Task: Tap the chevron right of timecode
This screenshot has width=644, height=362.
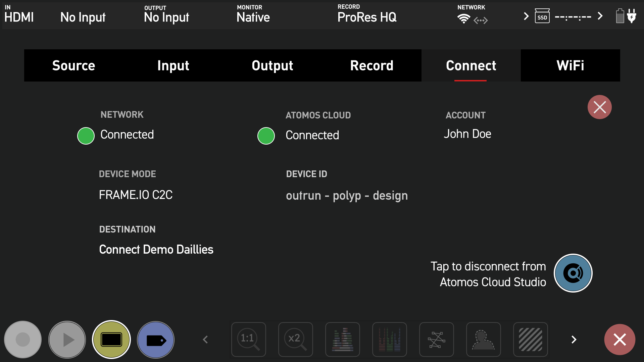Action: tap(600, 16)
